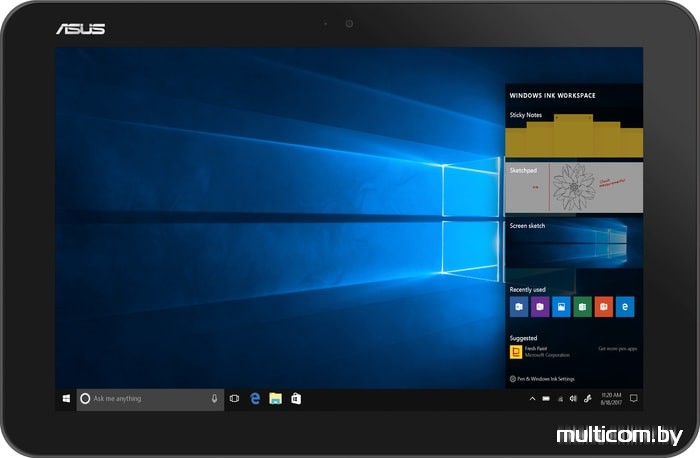Image resolution: width=700 pixels, height=458 pixels.
Task: Open the orange PowerPoint recently used app
Action: pos(604,307)
